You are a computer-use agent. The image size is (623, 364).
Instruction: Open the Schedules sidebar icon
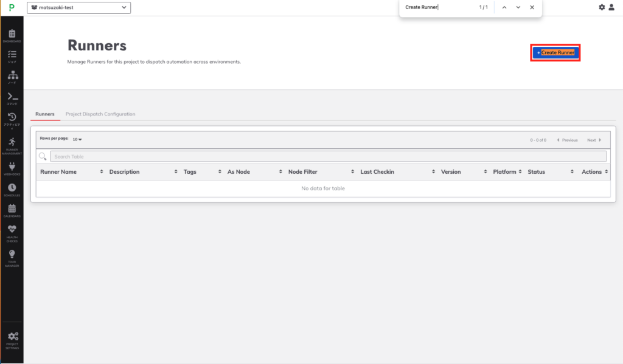[x=12, y=188]
